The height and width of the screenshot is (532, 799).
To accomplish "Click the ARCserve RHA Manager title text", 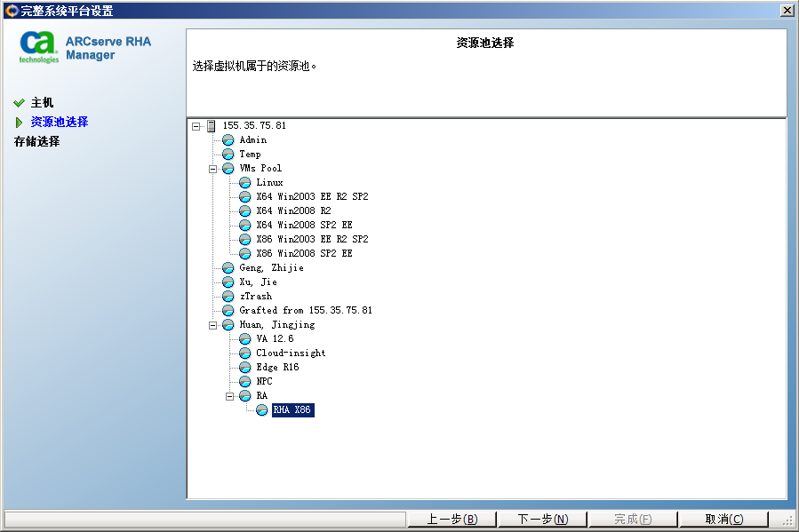I will click(x=108, y=48).
